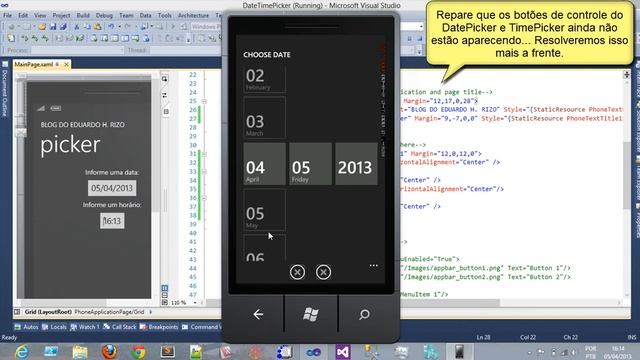Collapse the code outline at line 36
Viewport: 640px width, 360px height.
[x=204, y=198]
